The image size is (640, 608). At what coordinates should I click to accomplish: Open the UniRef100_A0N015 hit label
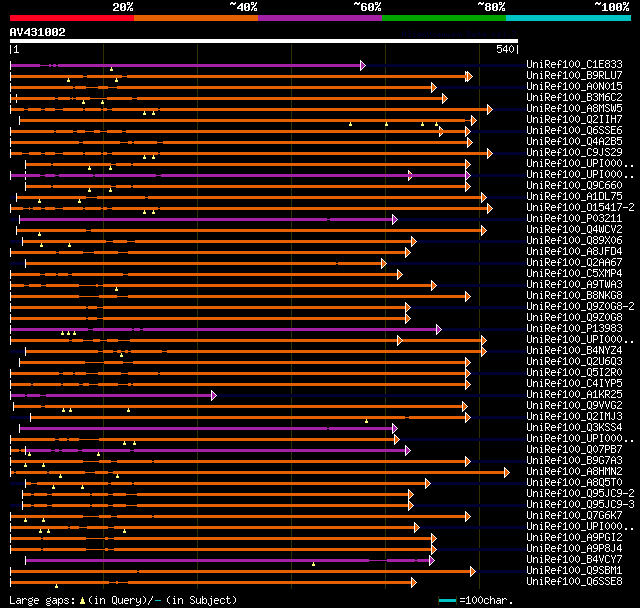(574, 87)
